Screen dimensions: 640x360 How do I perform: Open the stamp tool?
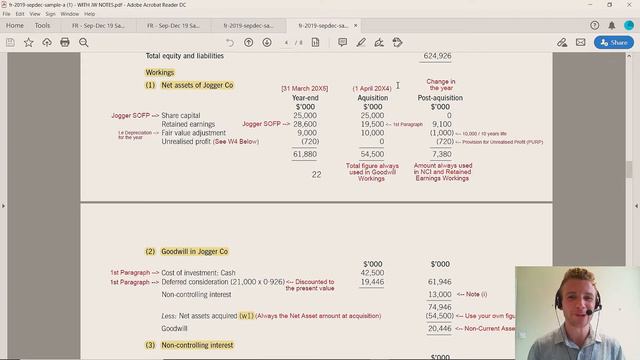[397, 42]
